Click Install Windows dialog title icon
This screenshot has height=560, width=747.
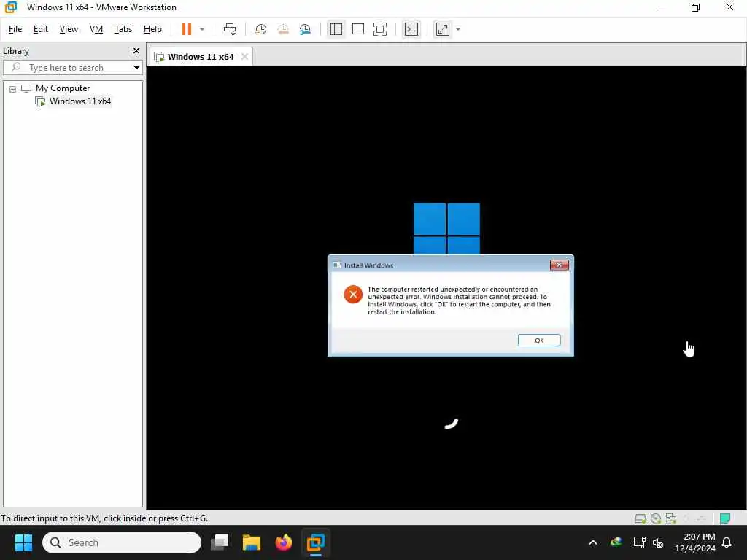[x=337, y=265]
